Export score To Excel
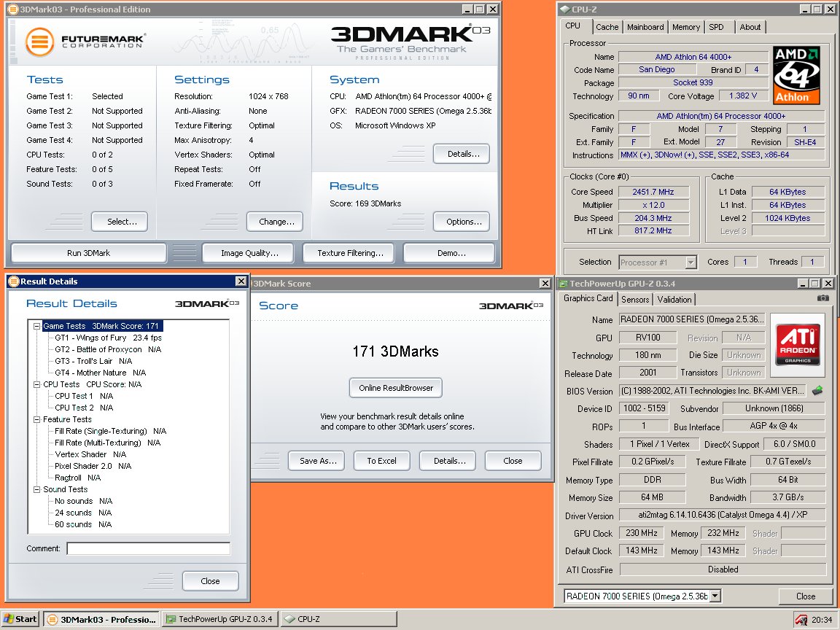Image resolution: width=840 pixels, height=630 pixels. point(381,461)
